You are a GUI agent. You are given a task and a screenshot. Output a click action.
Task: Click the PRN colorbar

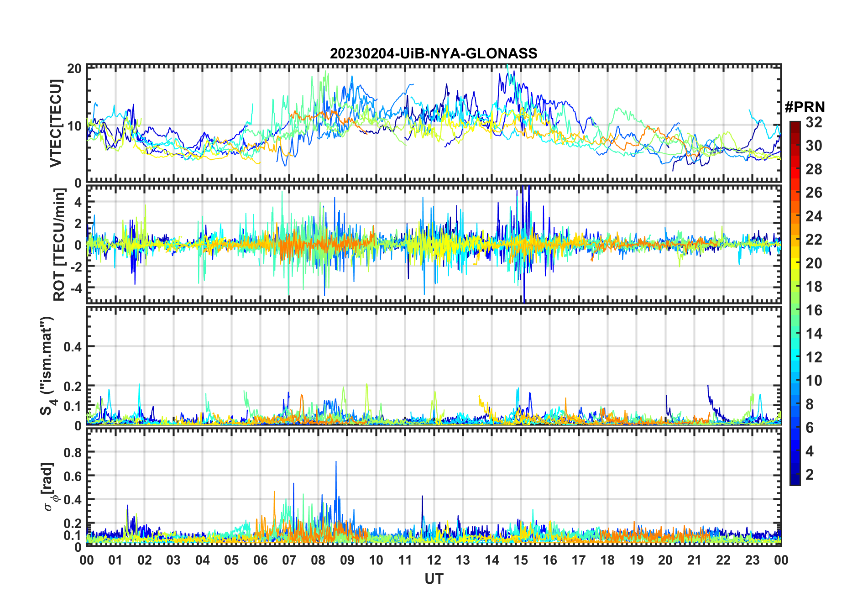[795, 303]
